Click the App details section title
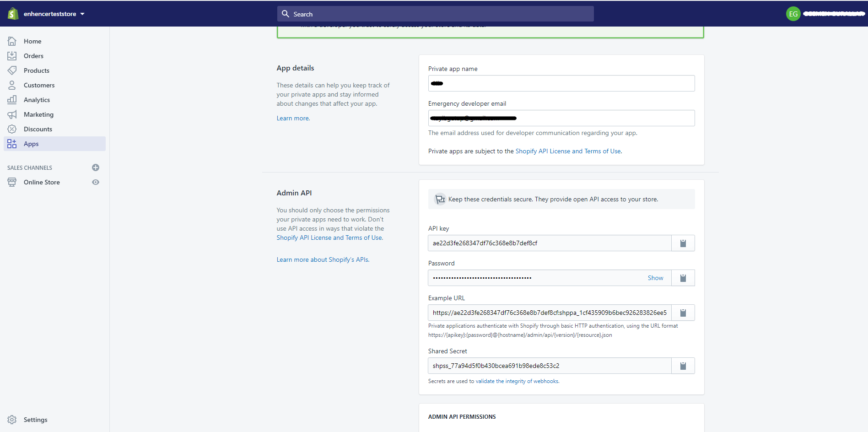The width and height of the screenshot is (868, 432). pos(295,68)
